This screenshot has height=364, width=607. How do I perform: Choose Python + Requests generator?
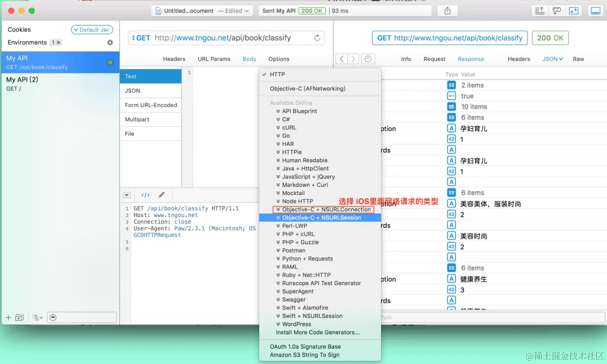click(320, 259)
